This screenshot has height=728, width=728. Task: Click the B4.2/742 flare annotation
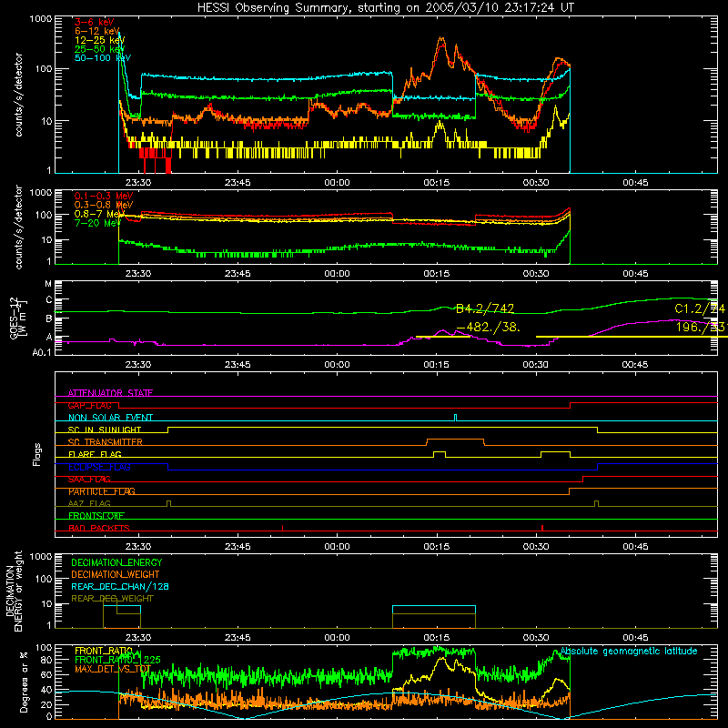click(x=485, y=308)
